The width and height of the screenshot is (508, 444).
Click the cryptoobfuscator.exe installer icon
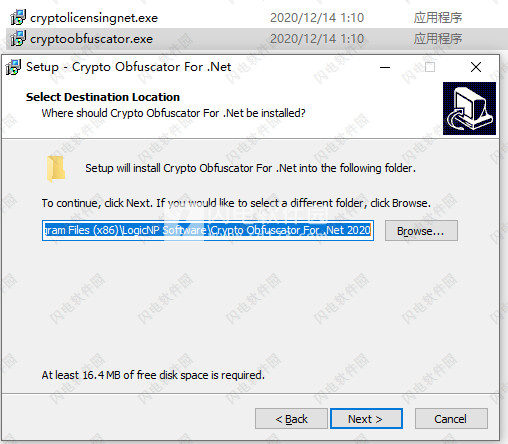coord(18,38)
